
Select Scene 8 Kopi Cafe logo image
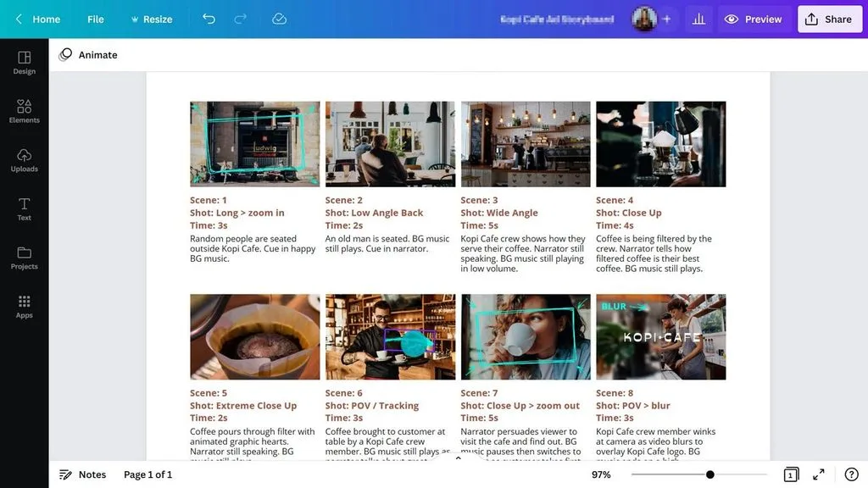661,337
